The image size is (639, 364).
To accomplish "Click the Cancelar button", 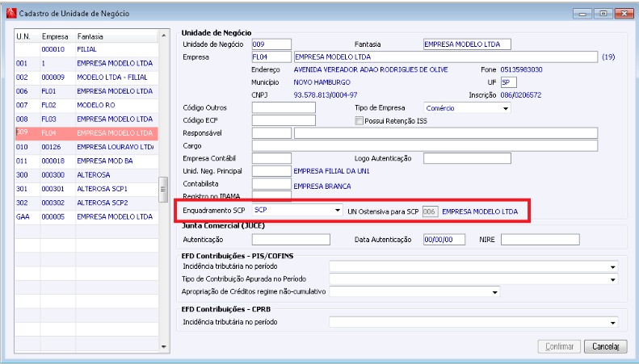I will [606, 346].
